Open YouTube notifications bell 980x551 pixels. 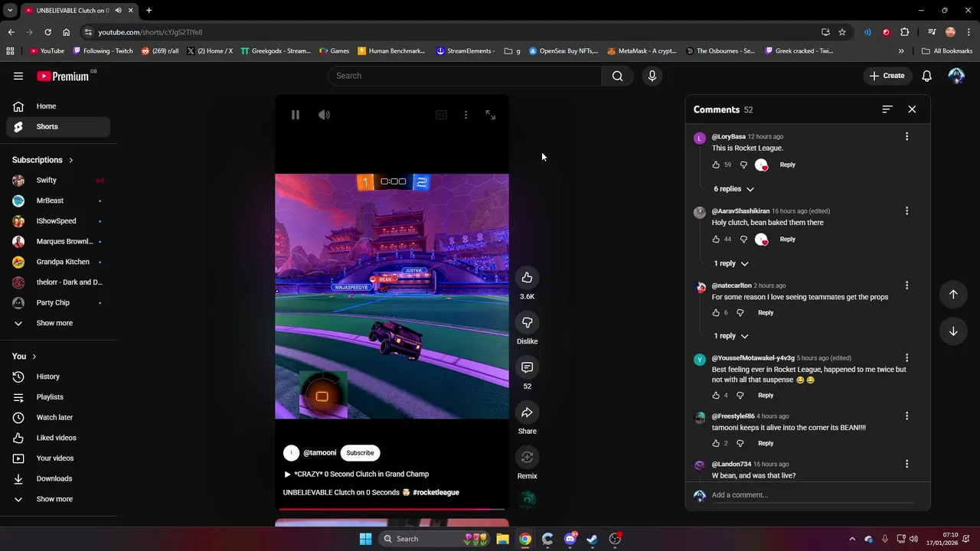(926, 76)
